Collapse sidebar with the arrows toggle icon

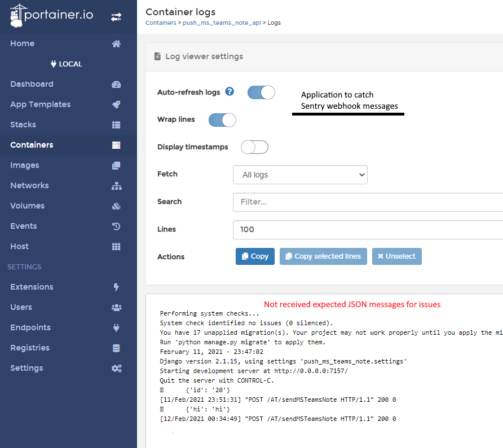click(x=116, y=17)
